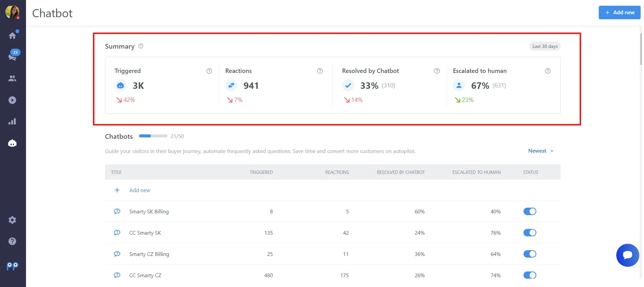Open the Last 30 days period selector
Screen dimensions: 644x287
tap(545, 46)
